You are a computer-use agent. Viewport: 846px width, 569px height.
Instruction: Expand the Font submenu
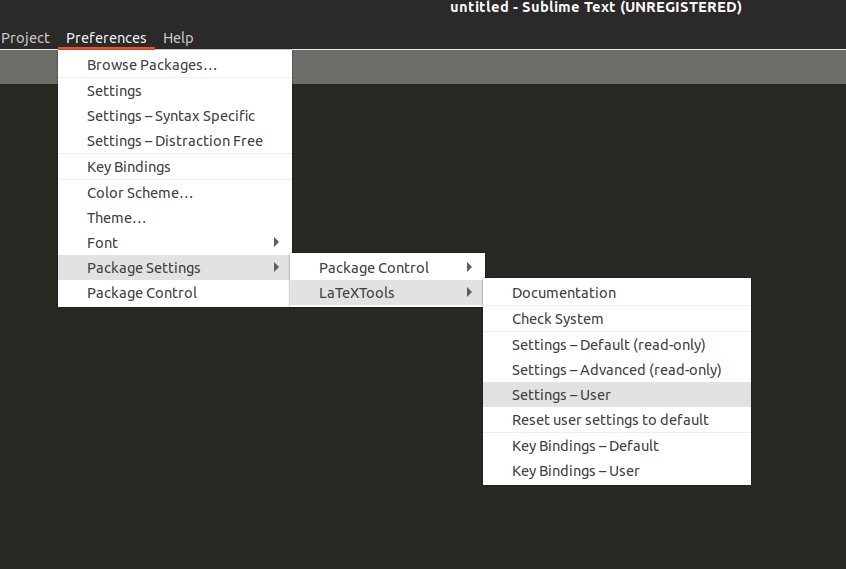(175, 243)
